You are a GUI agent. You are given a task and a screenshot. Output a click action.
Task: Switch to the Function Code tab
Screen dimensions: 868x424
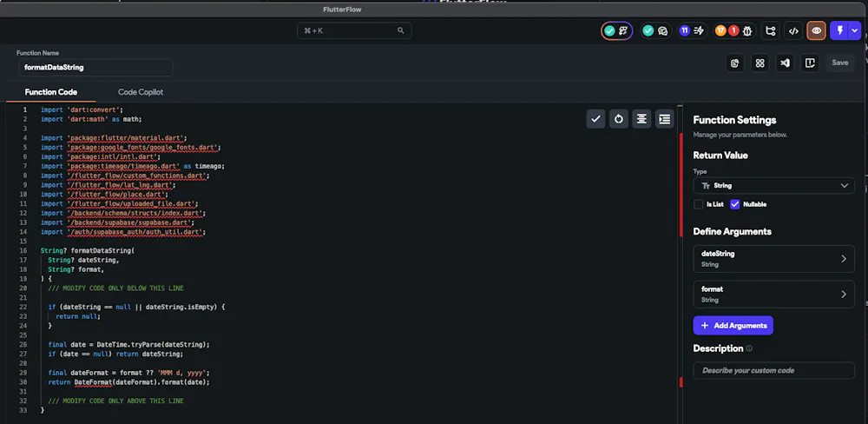[x=51, y=92]
